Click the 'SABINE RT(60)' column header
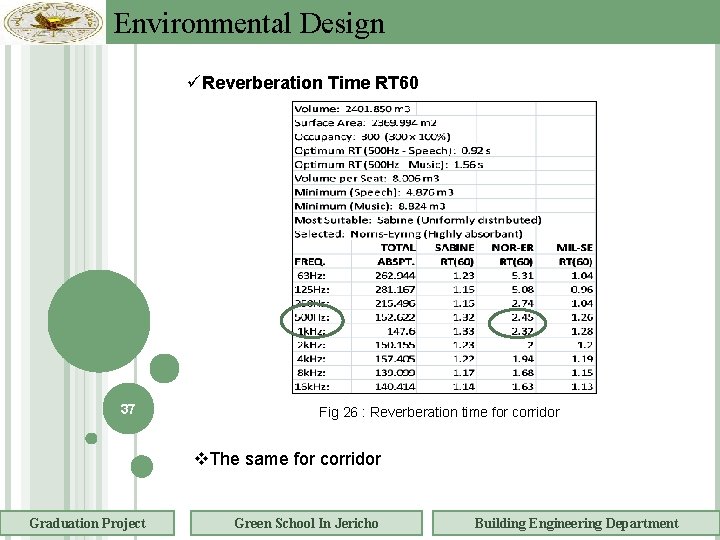 coord(455,254)
